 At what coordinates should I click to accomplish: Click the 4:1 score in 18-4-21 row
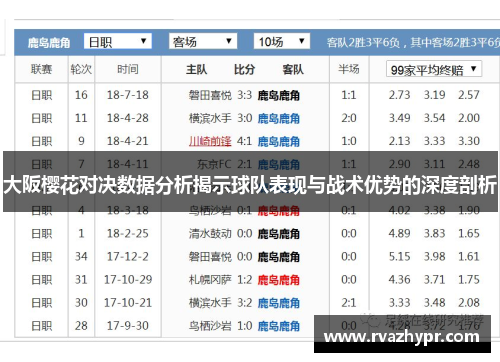pos(244,141)
